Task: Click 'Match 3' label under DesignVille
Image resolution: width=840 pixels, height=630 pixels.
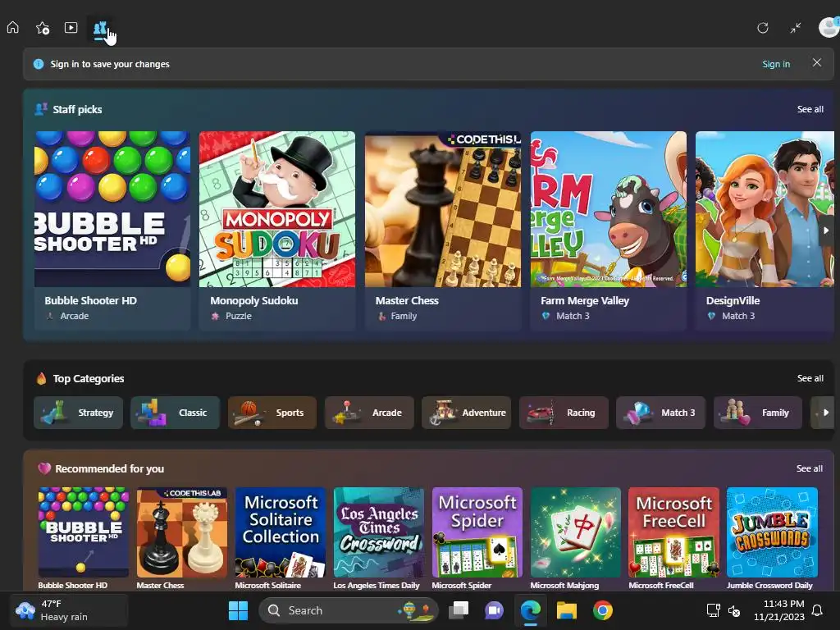Action: tap(738, 316)
